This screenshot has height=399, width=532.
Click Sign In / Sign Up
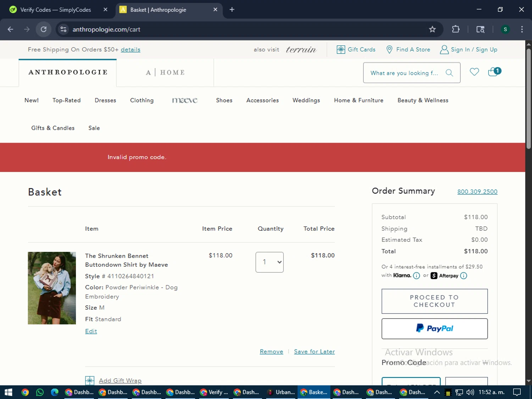click(469, 50)
